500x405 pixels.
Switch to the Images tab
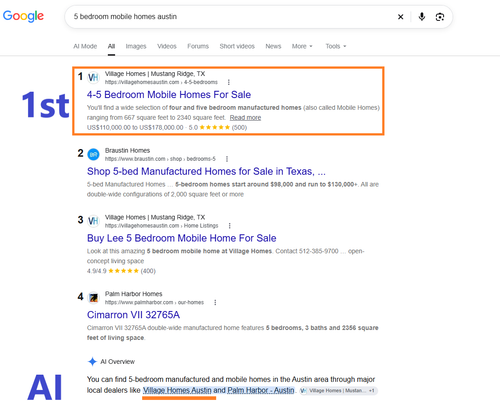tap(136, 46)
